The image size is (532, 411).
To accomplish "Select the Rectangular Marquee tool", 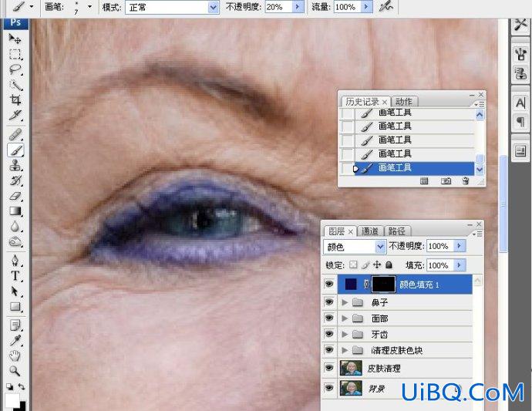I will [15, 54].
